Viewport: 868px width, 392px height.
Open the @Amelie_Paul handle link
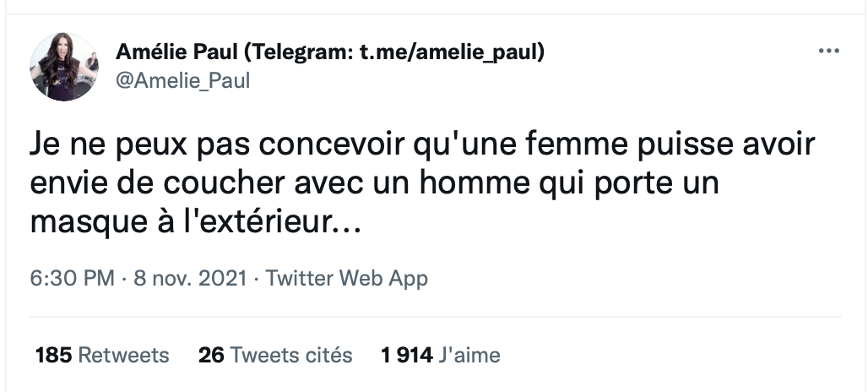tap(182, 81)
